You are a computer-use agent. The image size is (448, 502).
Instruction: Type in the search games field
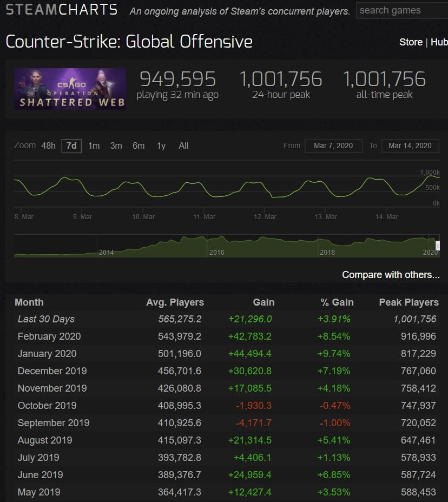click(x=400, y=10)
